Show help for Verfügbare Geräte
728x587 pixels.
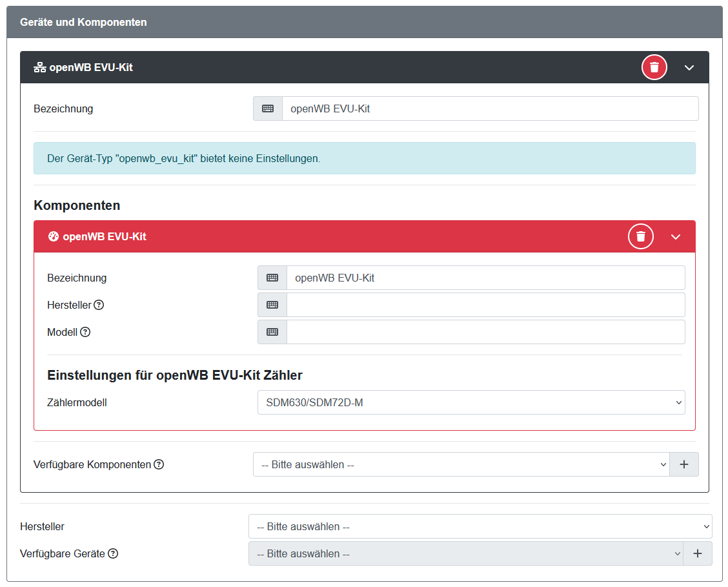click(113, 553)
